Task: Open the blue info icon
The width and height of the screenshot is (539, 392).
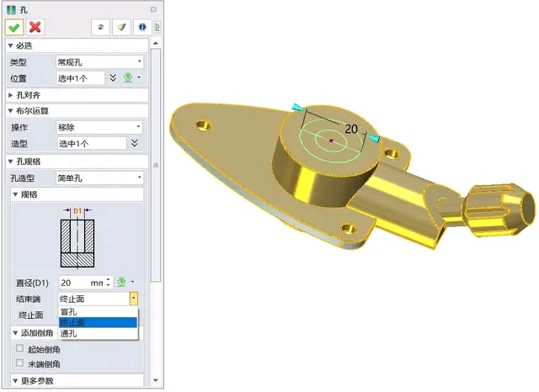Action: click(142, 27)
